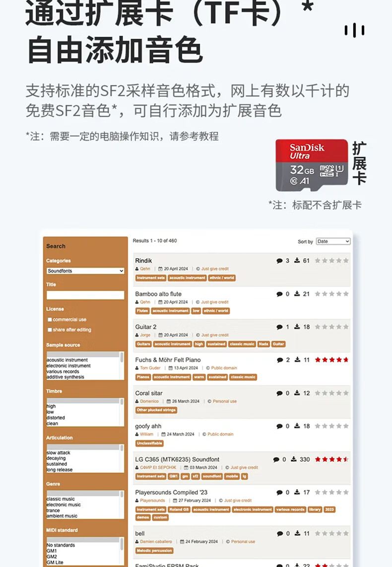Select acoustic instrument in Sample source list
The image size is (392, 567).
[x=67, y=360]
